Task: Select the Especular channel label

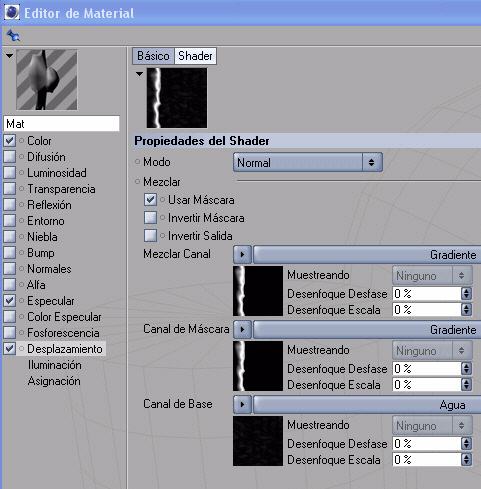Action: 51,301
